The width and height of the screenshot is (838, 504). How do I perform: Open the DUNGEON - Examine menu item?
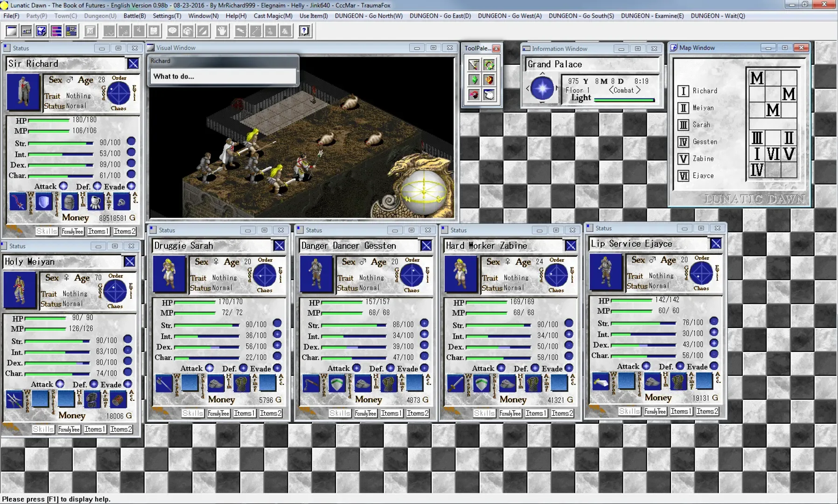pos(652,15)
